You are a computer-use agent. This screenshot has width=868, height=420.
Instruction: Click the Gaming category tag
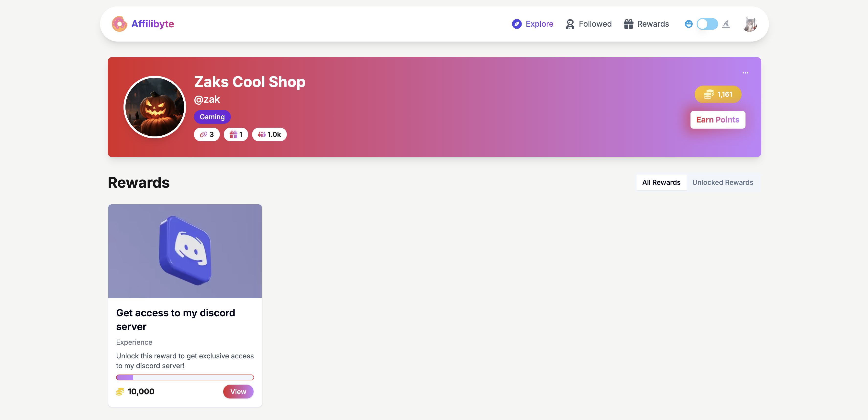pyautogui.click(x=212, y=117)
